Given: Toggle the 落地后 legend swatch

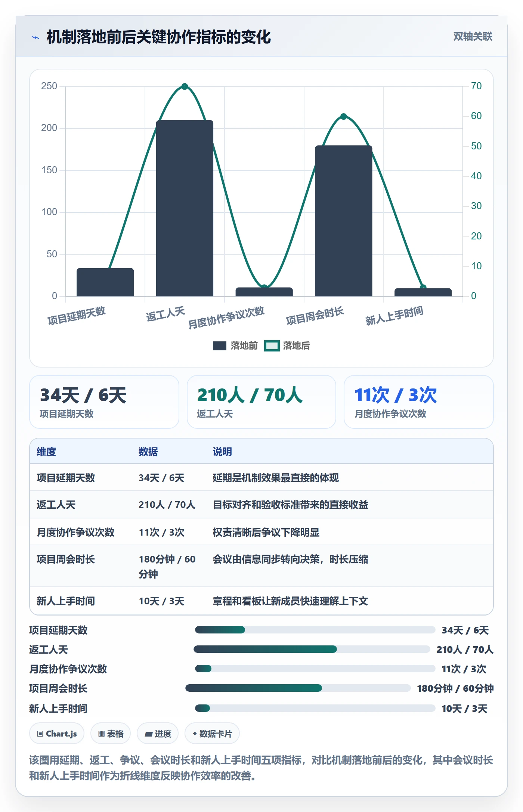Looking at the screenshot, I should 272,346.
